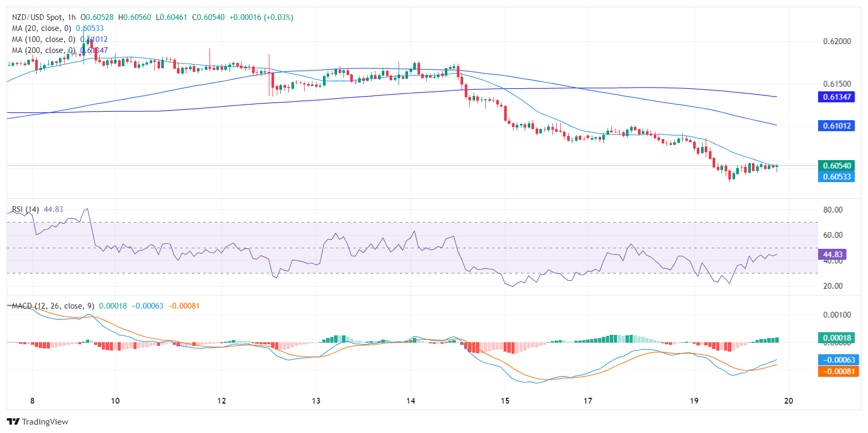Click the MACD (12, 26, close, 9) legend
Viewport: 868px width, 433px height.
point(53,306)
